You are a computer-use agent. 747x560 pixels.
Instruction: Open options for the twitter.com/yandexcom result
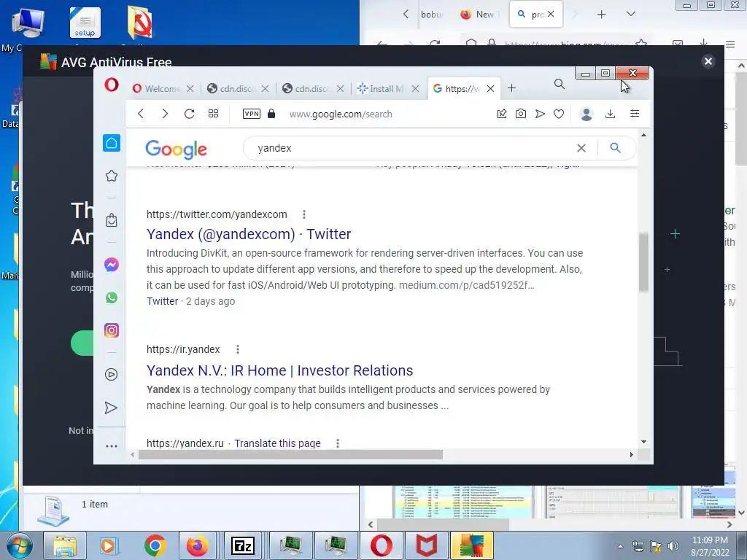tap(304, 214)
